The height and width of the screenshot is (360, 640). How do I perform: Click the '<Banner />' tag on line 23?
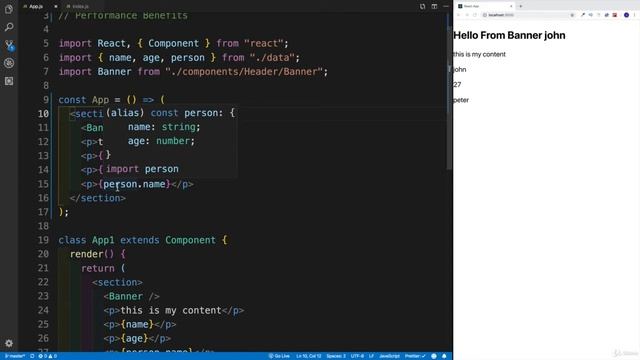pos(131,296)
